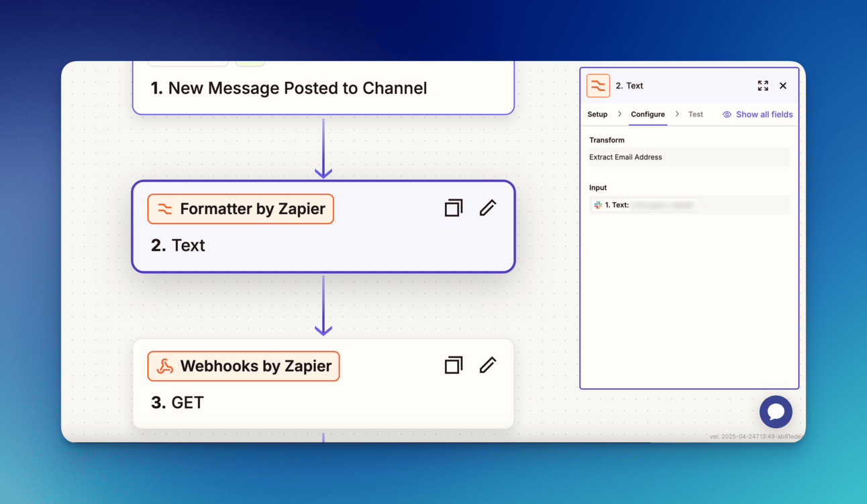Click the Formatter logo icon in step 2
867x504 pixels.
[x=165, y=209]
